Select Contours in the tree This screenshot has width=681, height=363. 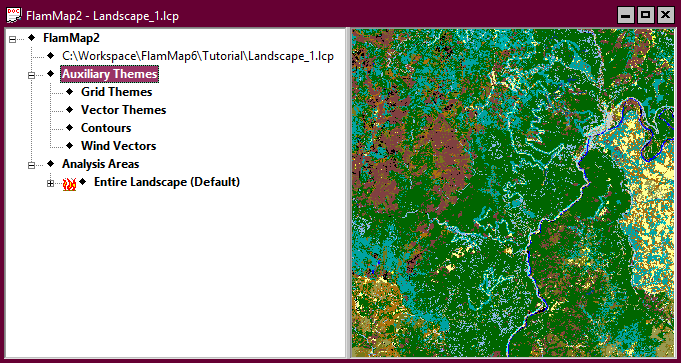pos(106,128)
